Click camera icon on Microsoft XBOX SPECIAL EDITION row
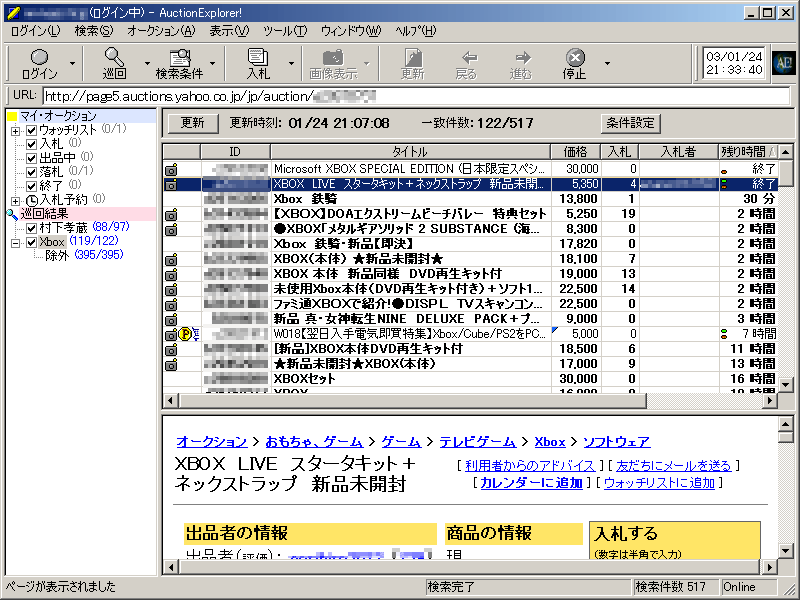The width and height of the screenshot is (800, 600). pos(171,169)
